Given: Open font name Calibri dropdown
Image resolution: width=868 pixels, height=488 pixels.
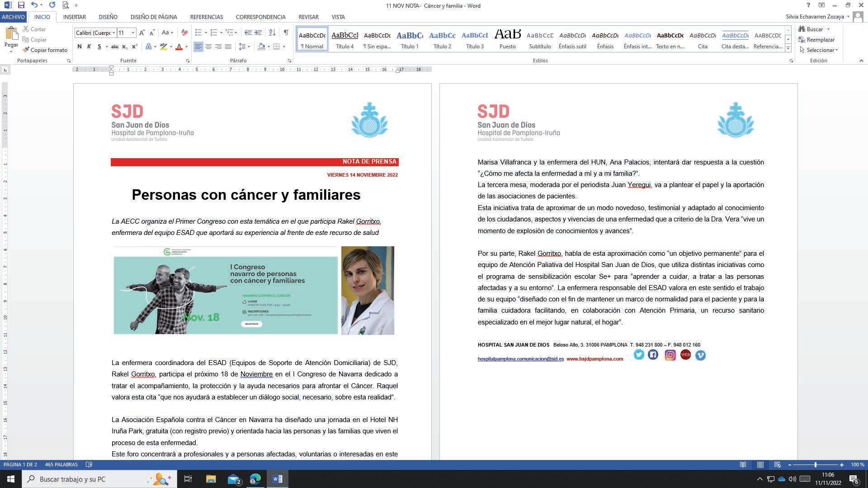Looking at the screenshot, I should [113, 33].
